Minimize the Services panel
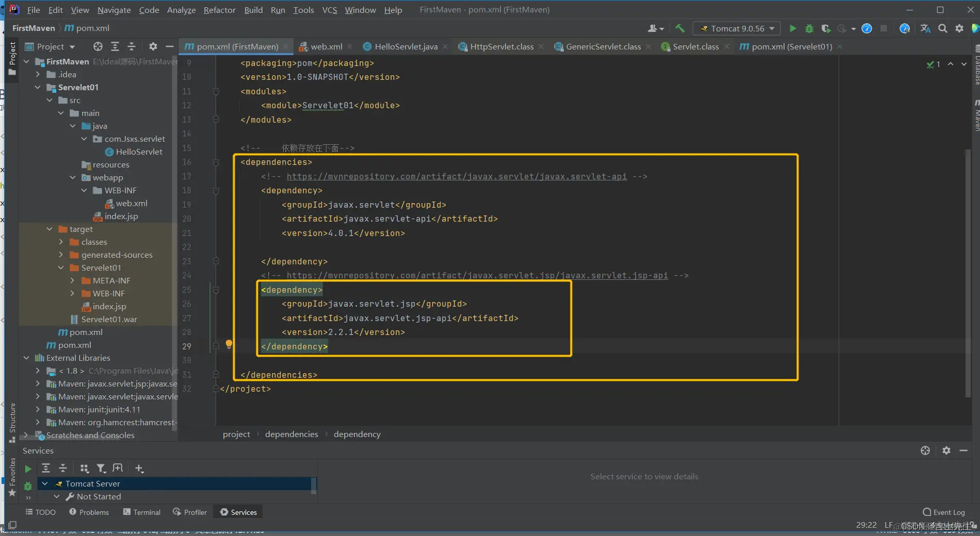The height and width of the screenshot is (536, 980). (963, 450)
